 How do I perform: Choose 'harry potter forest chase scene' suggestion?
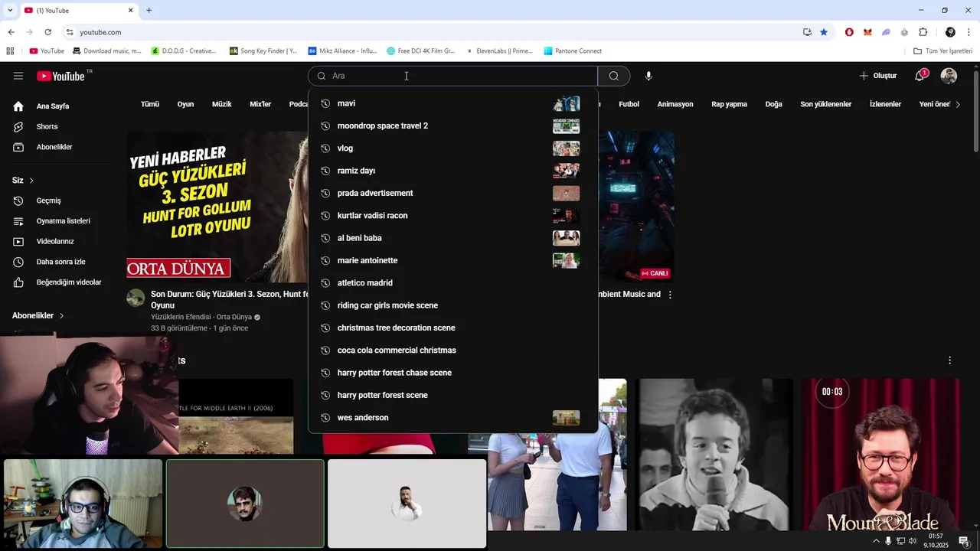pos(452,373)
